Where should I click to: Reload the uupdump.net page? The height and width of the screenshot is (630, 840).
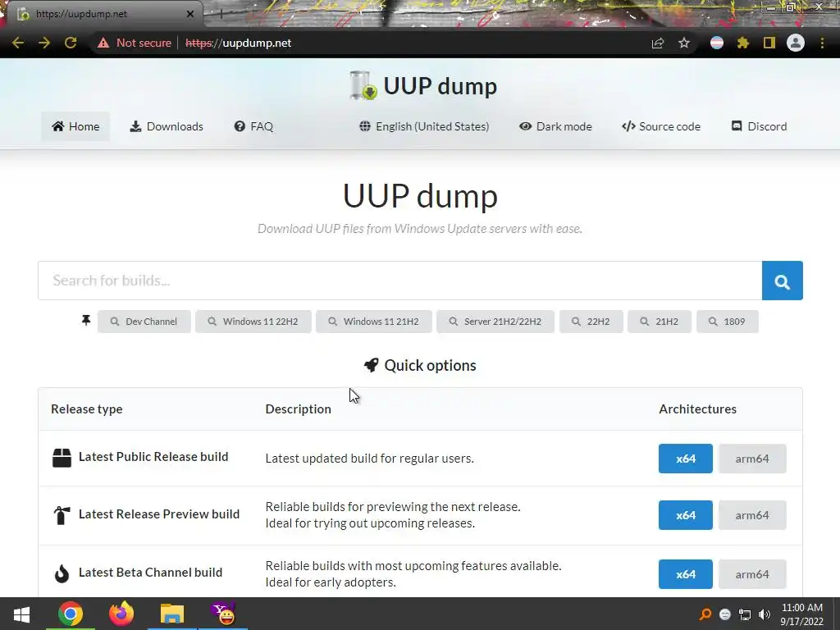[x=71, y=43]
